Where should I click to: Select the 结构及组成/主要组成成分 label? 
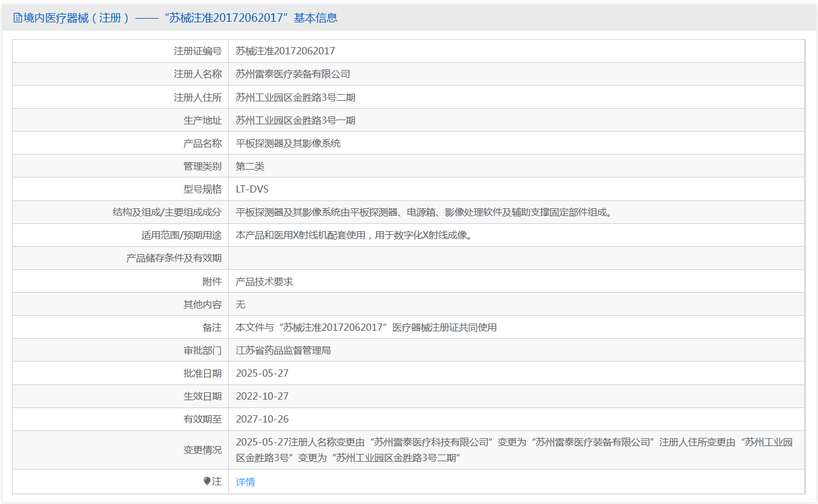tap(167, 212)
